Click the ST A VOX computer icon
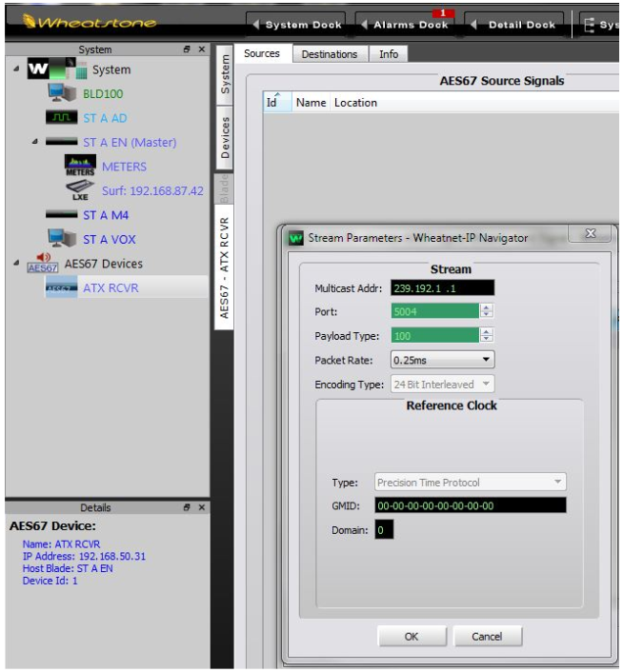The height and width of the screenshot is (672, 623). (x=62, y=238)
